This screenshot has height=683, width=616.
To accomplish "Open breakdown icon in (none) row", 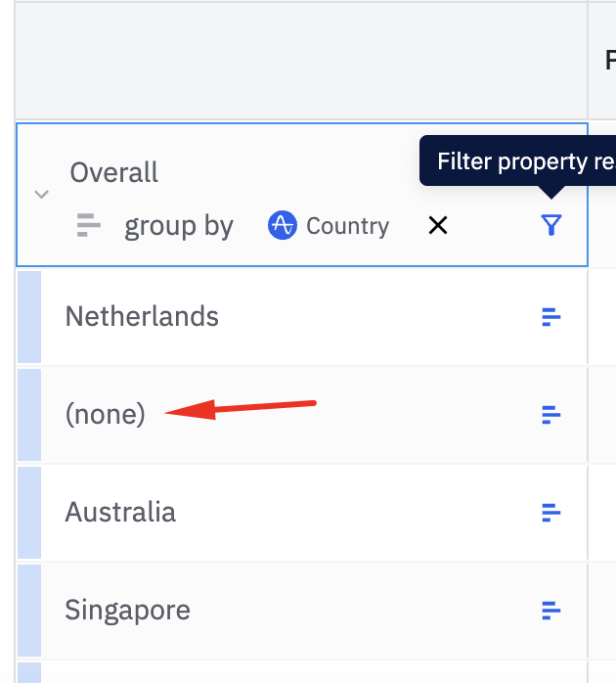I will pyautogui.click(x=551, y=415).
